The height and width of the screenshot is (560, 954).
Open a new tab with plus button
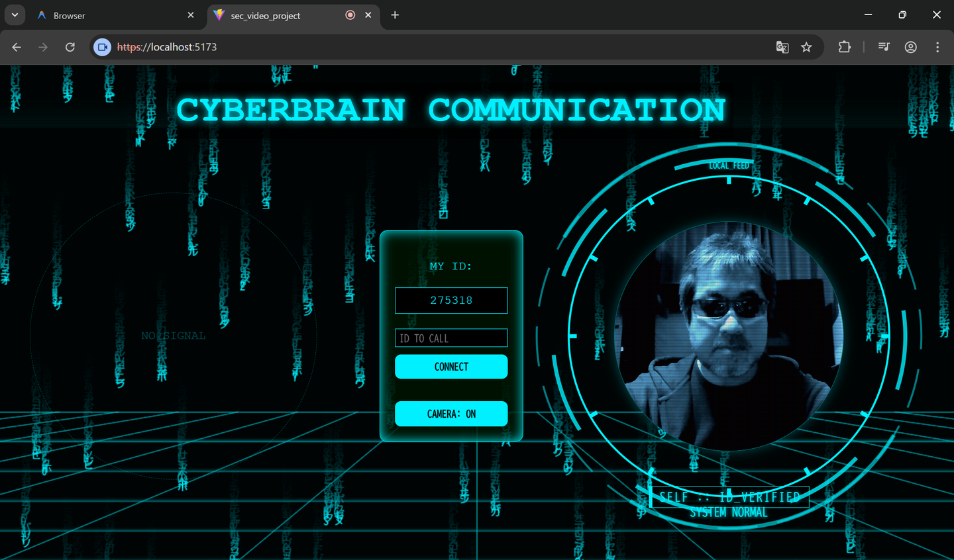coord(395,15)
